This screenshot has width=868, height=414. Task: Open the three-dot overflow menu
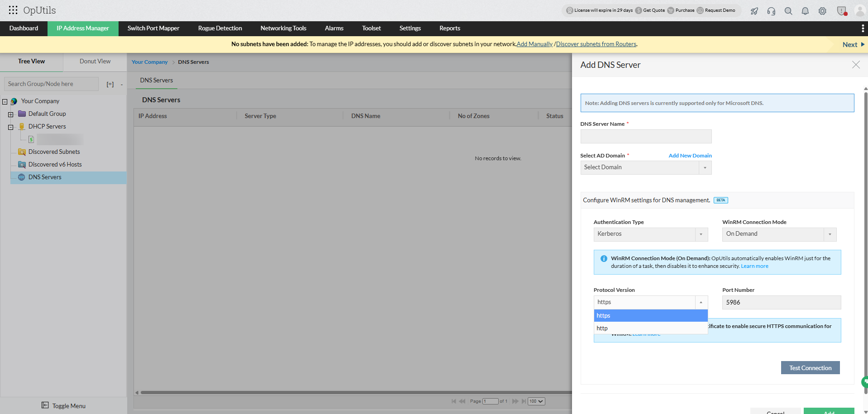click(x=863, y=29)
